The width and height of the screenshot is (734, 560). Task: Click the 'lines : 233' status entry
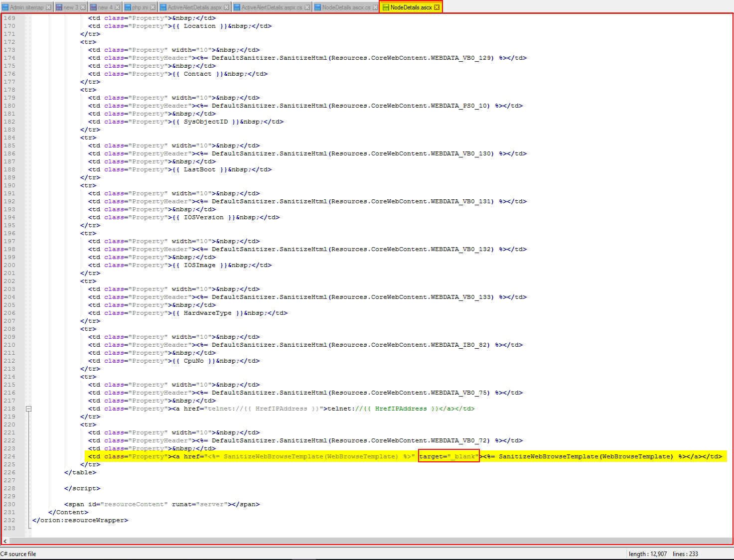pyautogui.click(x=685, y=554)
